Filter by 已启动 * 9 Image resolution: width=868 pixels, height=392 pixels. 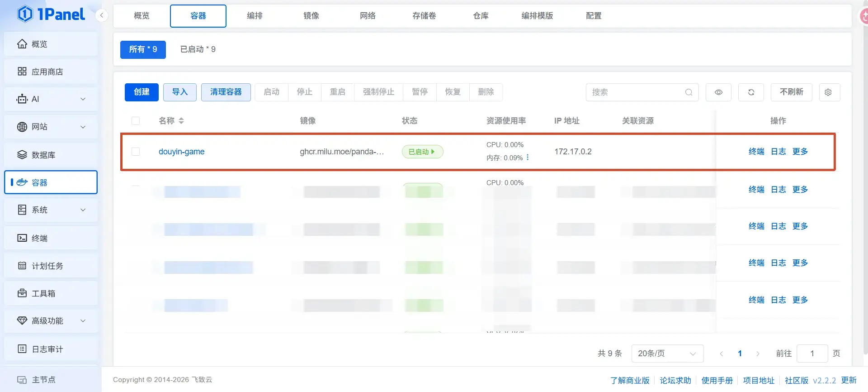(198, 49)
